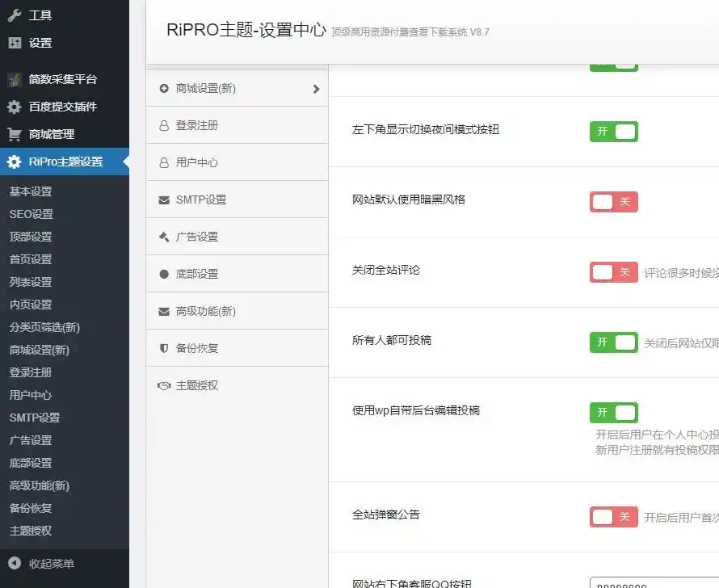Disable the 左下角显示切换夜间模式按钮 toggle
Viewport: 719px width, 588px height.
[x=613, y=132]
